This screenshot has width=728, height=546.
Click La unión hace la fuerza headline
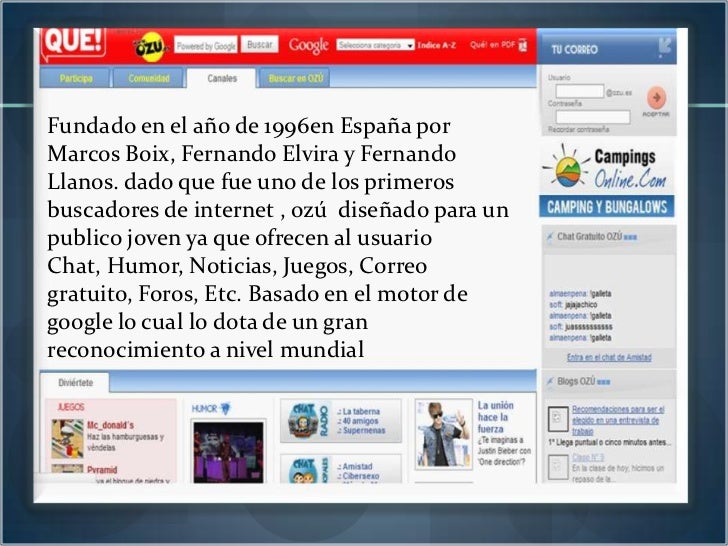tap(495, 417)
